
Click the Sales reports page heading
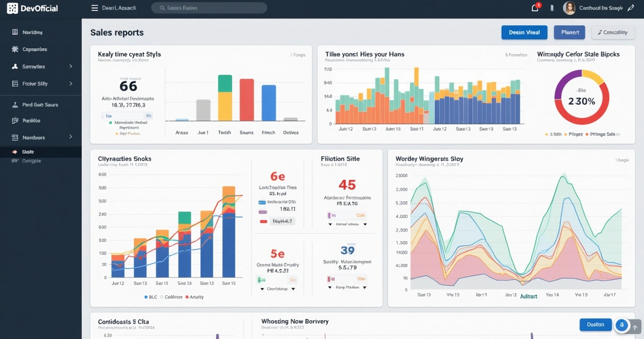pyautogui.click(x=117, y=32)
